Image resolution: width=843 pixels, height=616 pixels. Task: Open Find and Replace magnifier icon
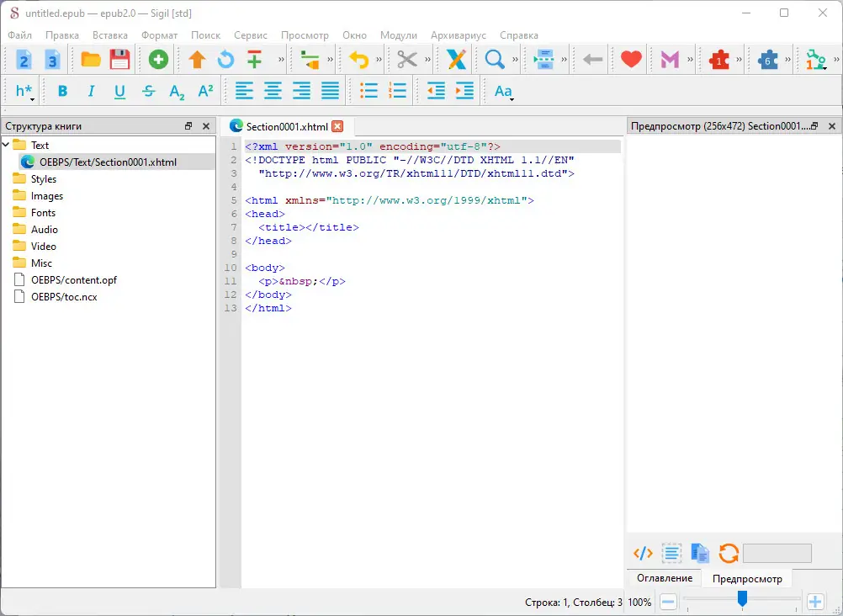(494, 60)
